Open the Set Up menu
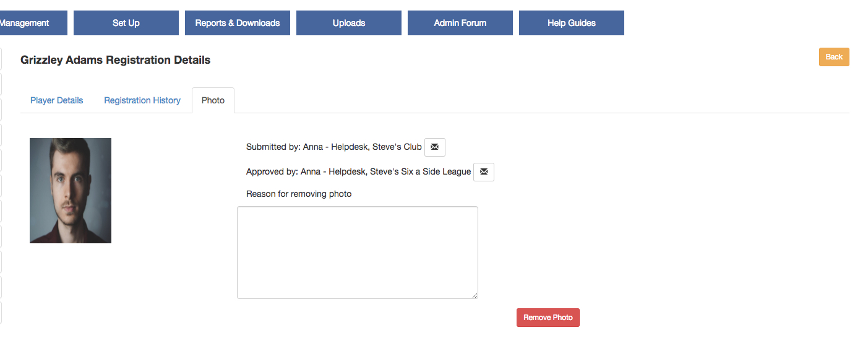 (x=126, y=23)
